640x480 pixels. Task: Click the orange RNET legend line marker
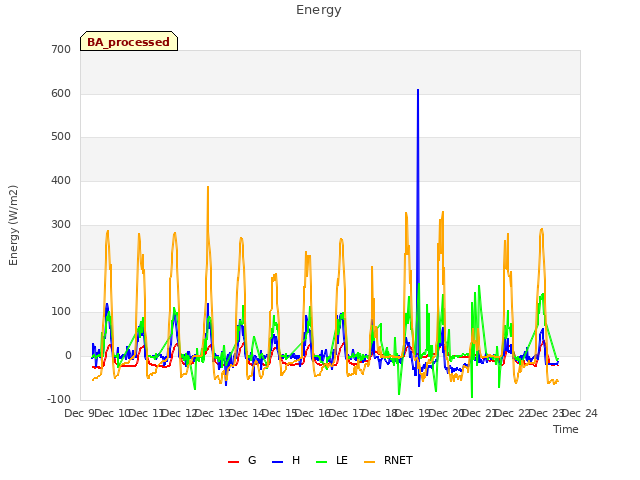point(369,462)
